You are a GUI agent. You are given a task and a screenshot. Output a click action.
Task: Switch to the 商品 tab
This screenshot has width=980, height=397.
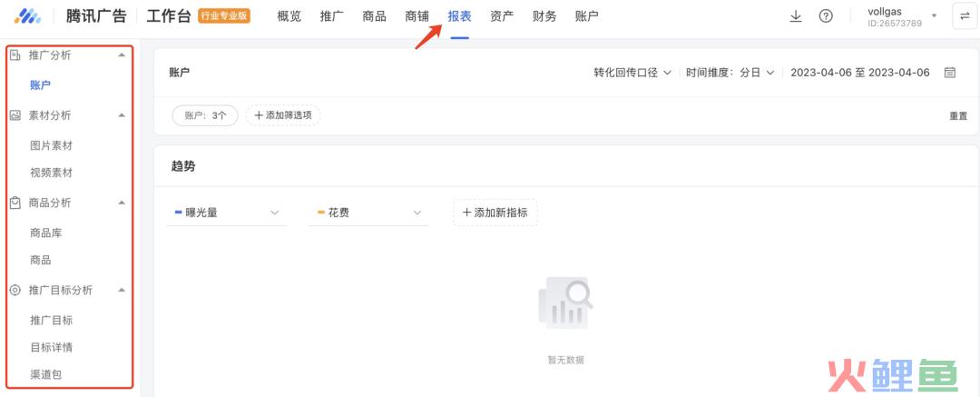(x=374, y=17)
